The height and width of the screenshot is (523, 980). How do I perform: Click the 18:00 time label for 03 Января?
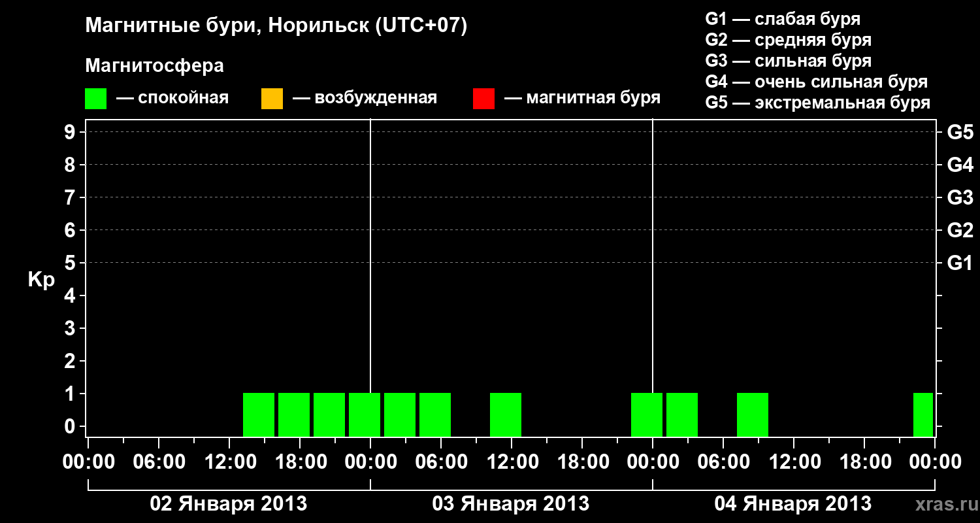(582, 462)
